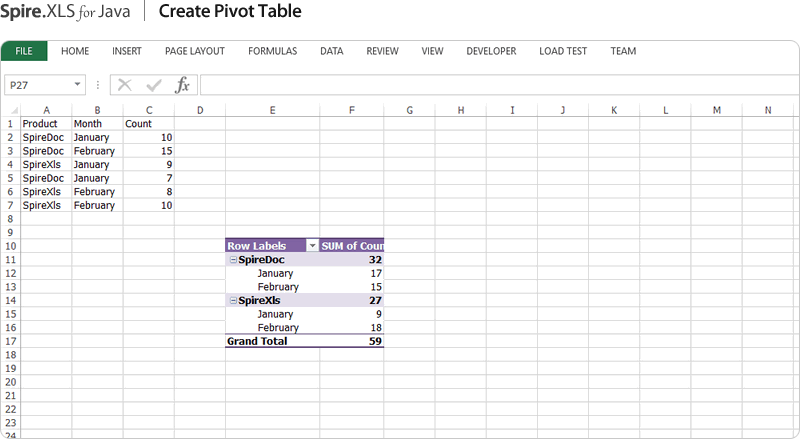Switch to the LOAD TEST tab

[563, 51]
